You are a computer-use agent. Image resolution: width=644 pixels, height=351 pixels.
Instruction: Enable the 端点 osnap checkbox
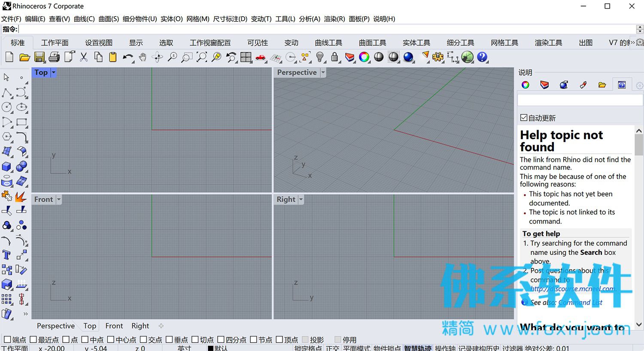coord(7,339)
